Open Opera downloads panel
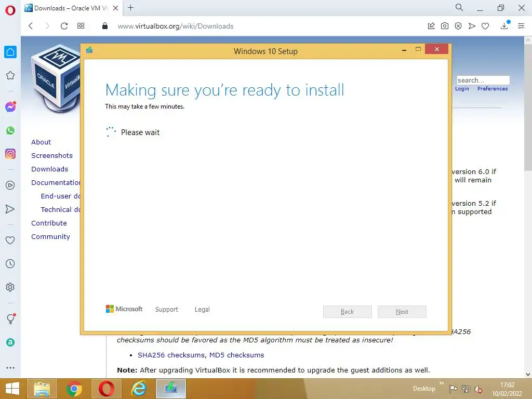The width and height of the screenshot is (532, 399). click(x=504, y=25)
